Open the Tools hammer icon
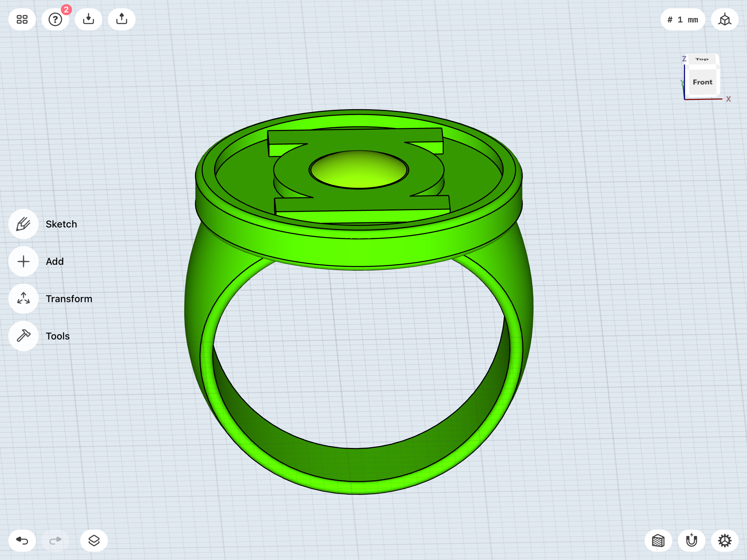The width and height of the screenshot is (747, 560). (x=24, y=336)
